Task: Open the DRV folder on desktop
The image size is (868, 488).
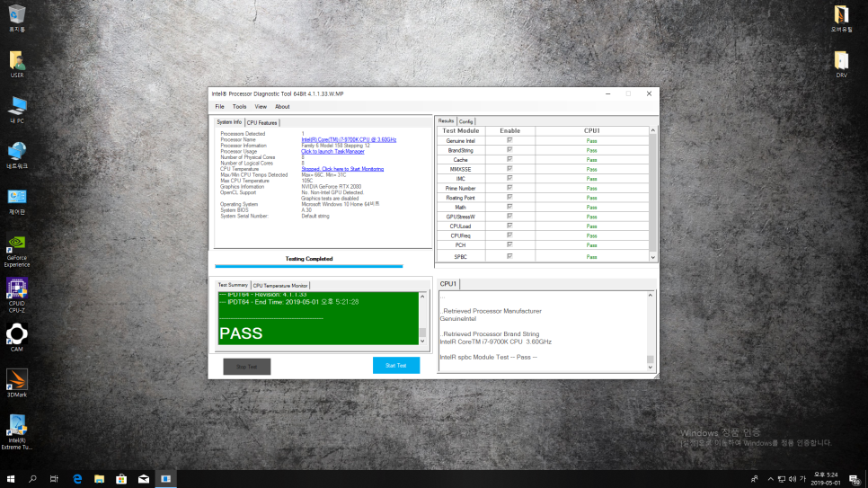Action: click(x=841, y=64)
